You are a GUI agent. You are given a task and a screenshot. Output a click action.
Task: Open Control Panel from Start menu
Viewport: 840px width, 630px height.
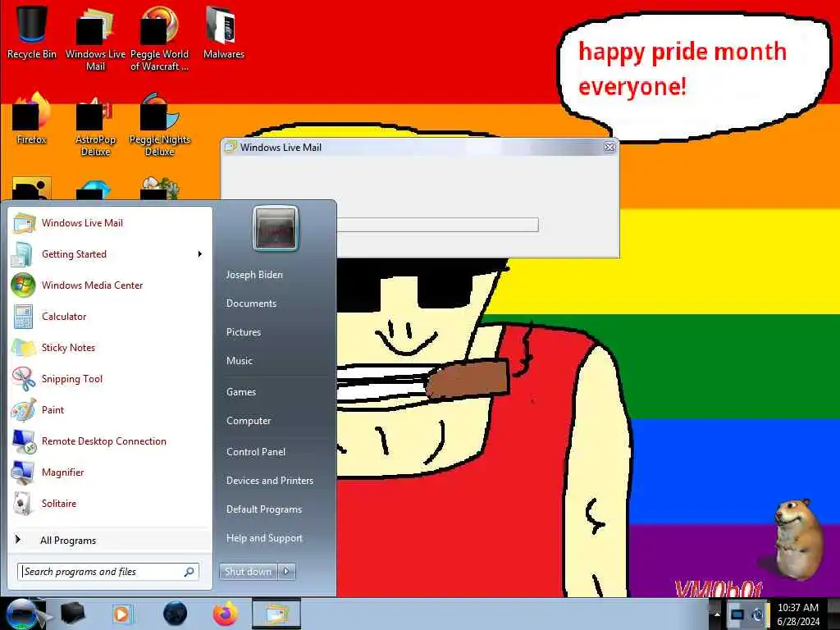256,452
